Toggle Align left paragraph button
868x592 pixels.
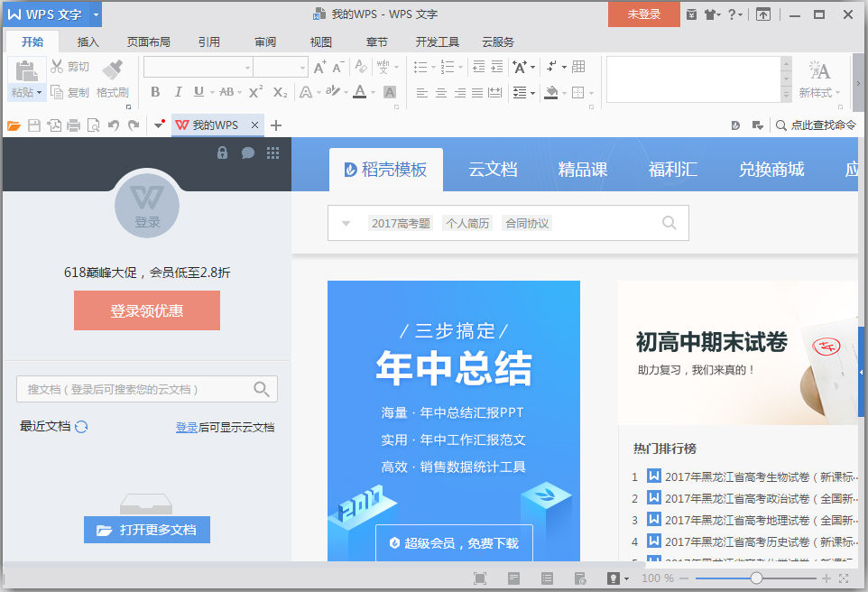click(x=422, y=92)
